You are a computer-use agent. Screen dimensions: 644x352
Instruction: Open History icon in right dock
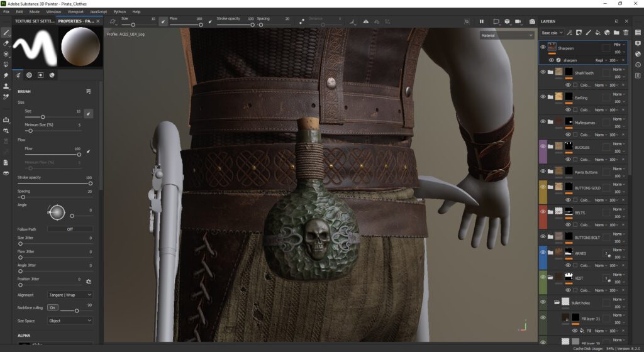coord(638,65)
